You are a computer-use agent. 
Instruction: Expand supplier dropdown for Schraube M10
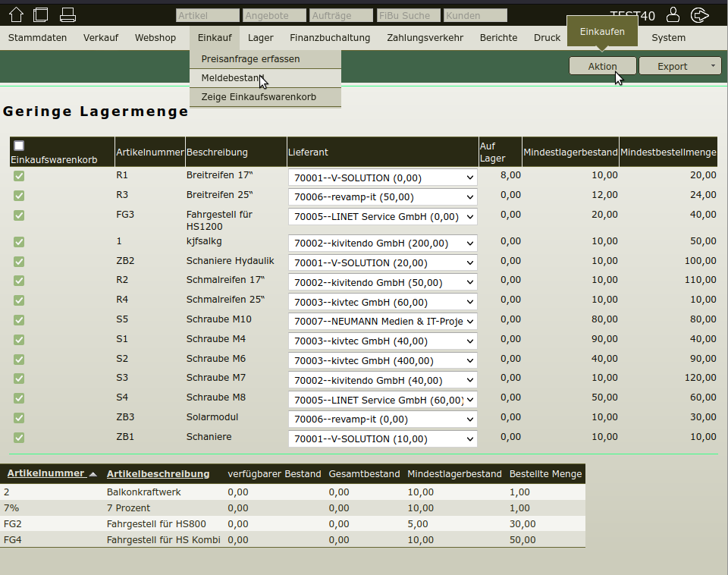pyautogui.click(x=382, y=322)
